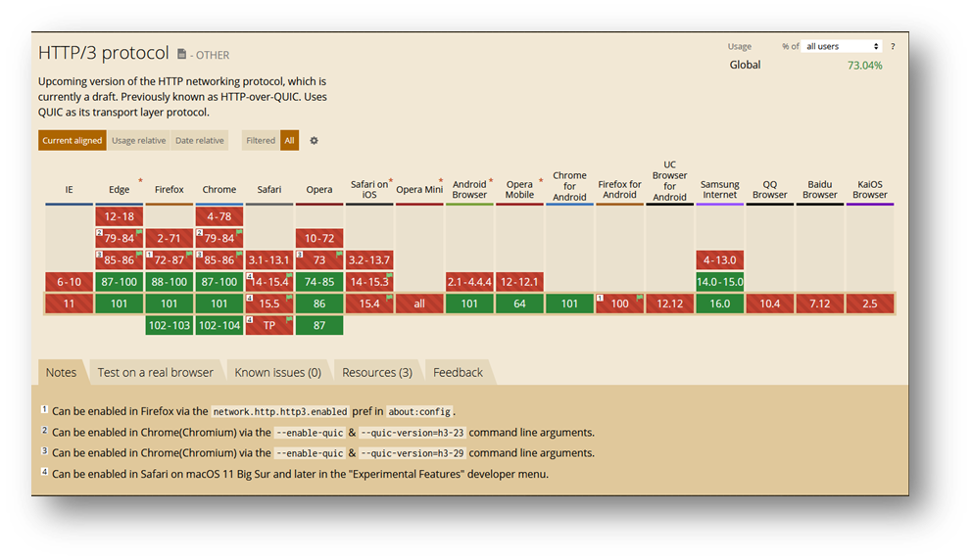Screen dimensions: 973x560
Task: Select the Safari on iOS 14-15.3 cell
Action: tap(369, 282)
